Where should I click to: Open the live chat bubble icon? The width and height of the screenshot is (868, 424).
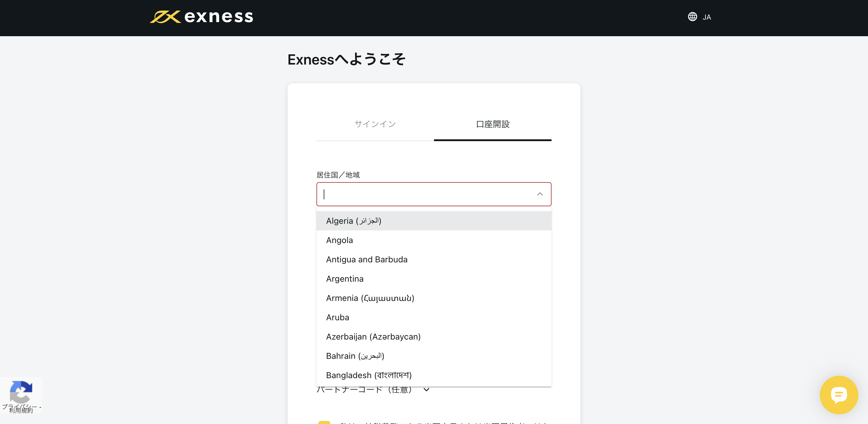[x=839, y=395]
